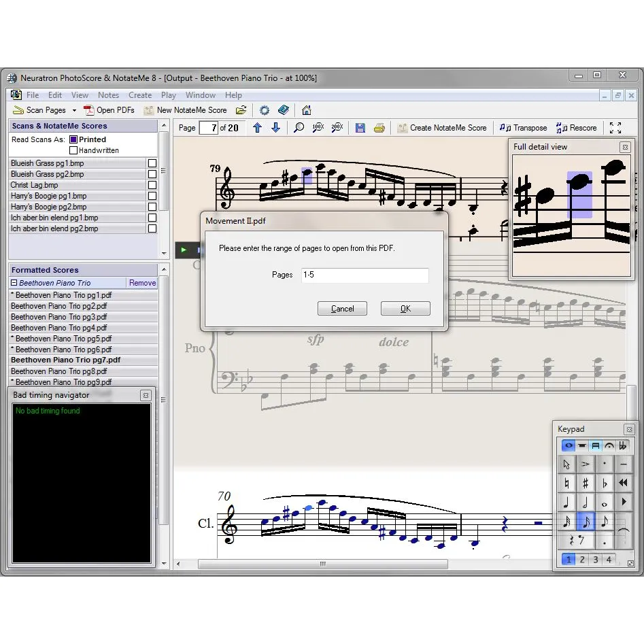Click the Pages range input field

pos(365,275)
